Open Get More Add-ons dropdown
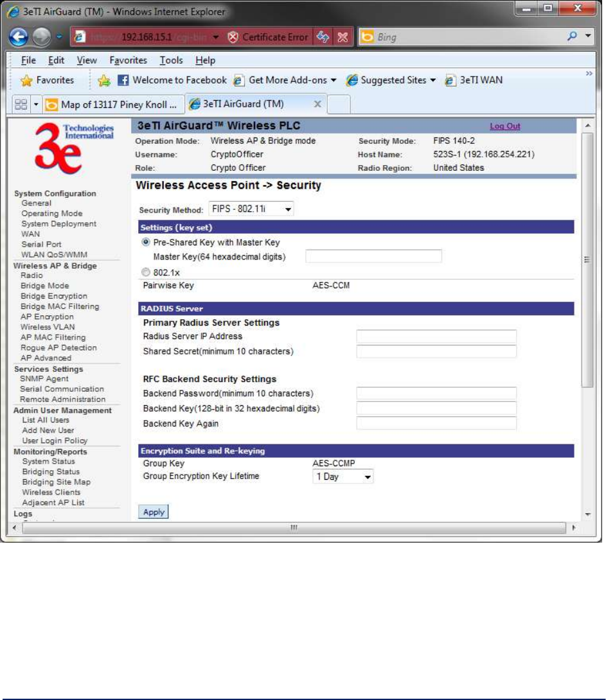Viewport: 606px width, 700px height. click(x=285, y=80)
